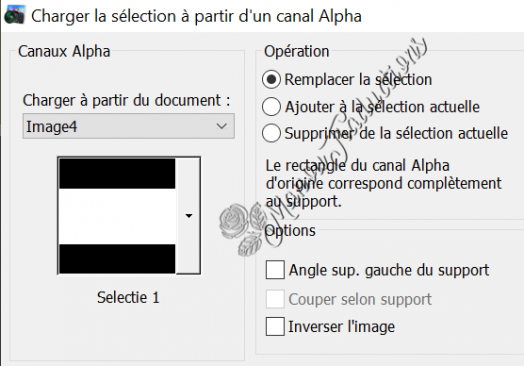The height and width of the screenshot is (366, 524).
Task: Click the chevron arrow of document combo box
Action: click(222, 126)
